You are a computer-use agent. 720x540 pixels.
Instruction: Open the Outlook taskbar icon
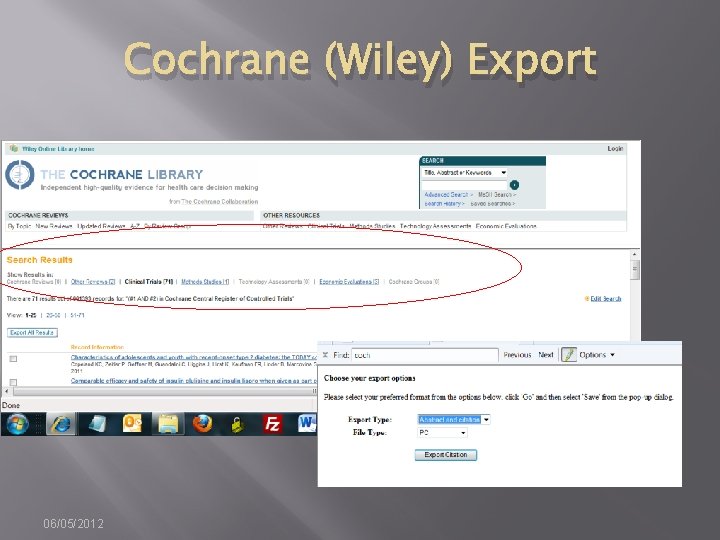coord(133,423)
